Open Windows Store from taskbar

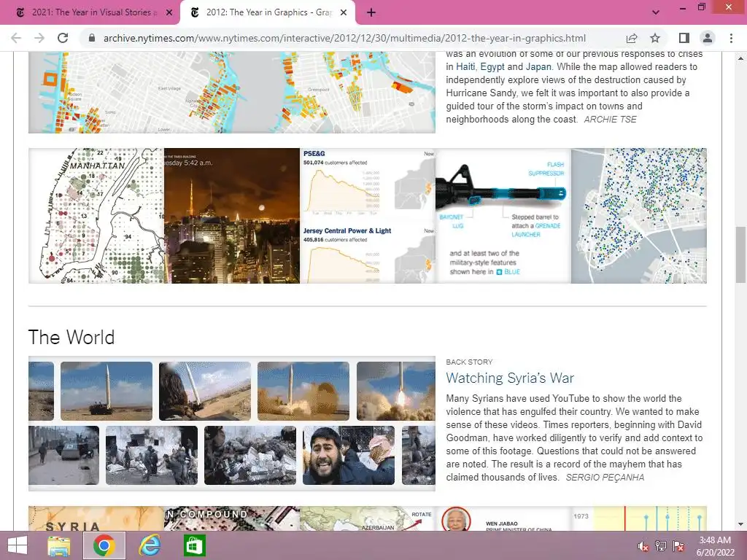coord(194,545)
